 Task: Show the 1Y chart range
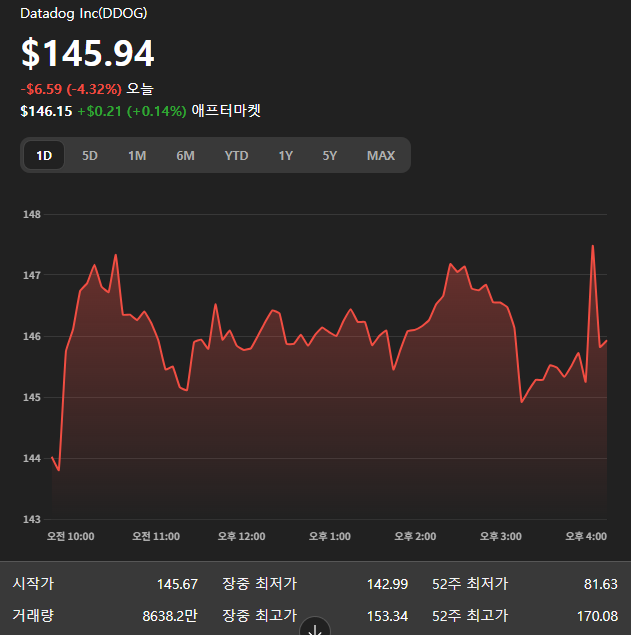pyautogui.click(x=286, y=156)
